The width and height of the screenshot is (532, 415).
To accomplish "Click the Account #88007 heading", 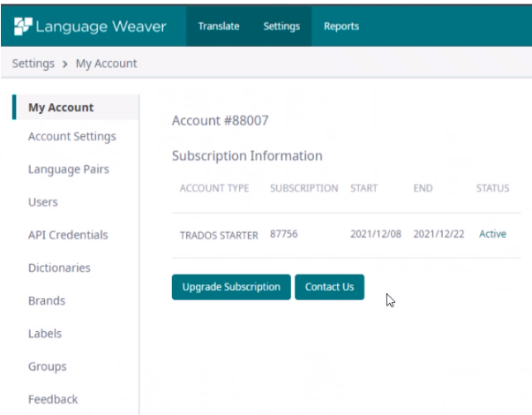I will [221, 121].
